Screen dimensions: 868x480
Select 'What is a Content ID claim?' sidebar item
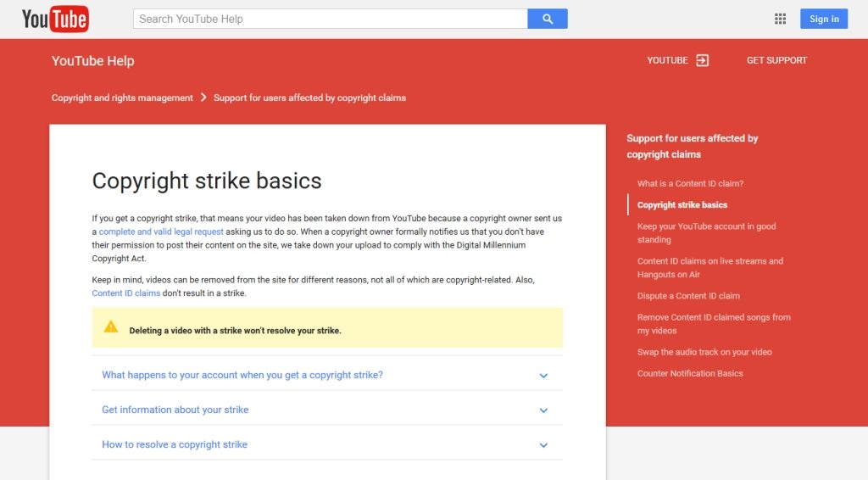point(690,183)
